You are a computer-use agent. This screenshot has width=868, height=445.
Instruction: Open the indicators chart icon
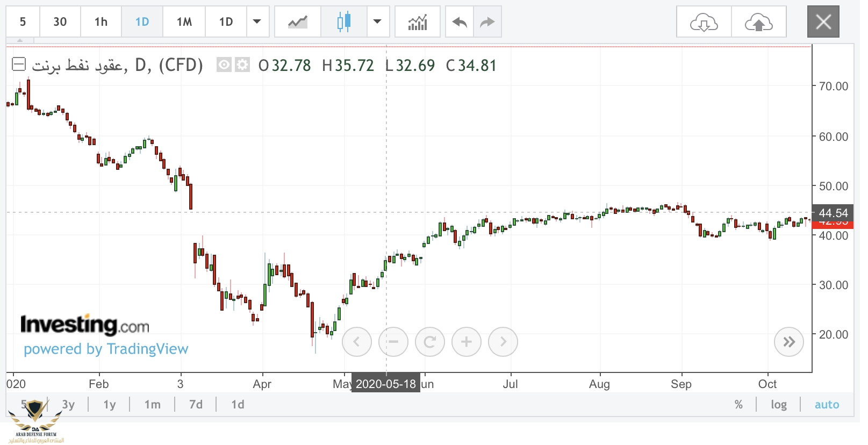pos(417,22)
